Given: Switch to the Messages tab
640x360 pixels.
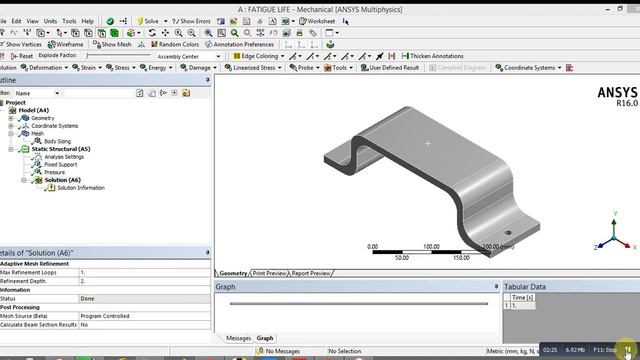Looking at the screenshot, I should (x=238, y=338).
